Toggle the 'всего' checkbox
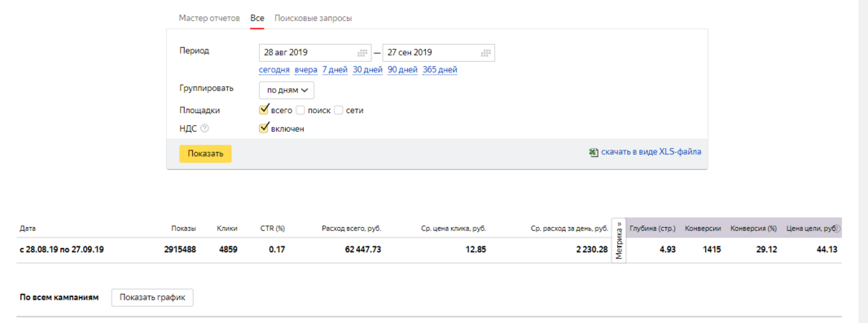This screenshot has width=868, height=323. tap(264, 110)
